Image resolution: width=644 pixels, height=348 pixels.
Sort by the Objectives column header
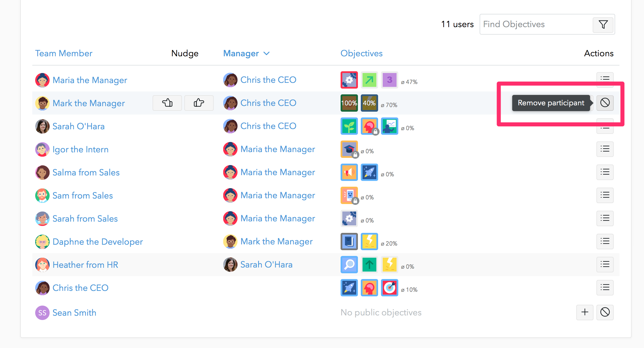click(x=361, y=53)
